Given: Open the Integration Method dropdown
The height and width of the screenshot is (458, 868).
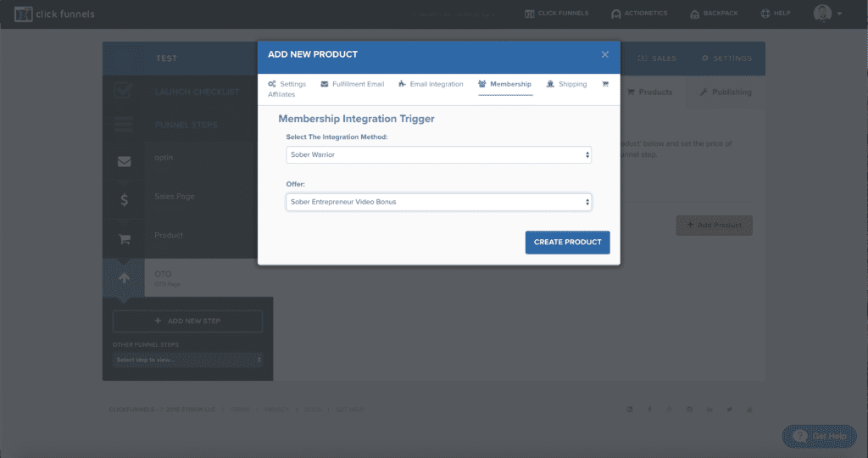Looking at the screenshot, I should (x=438, y=154).
